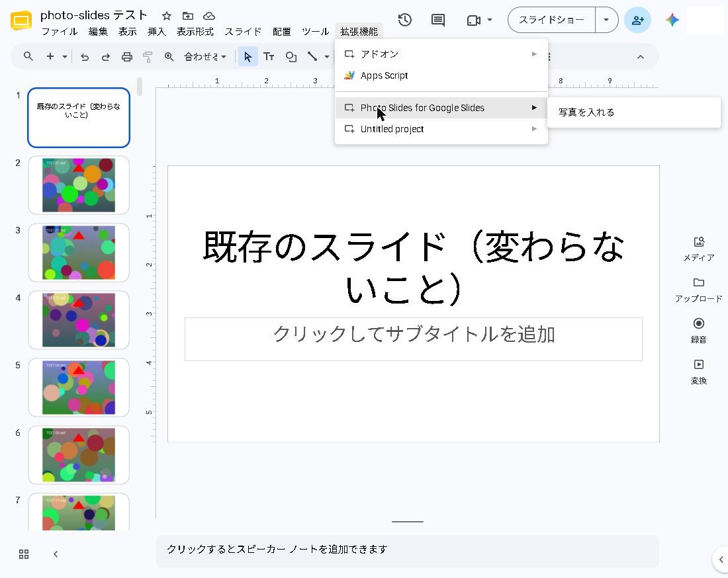Click the presentation title photo-slides テスト
The width and height of the screenshot is (728, 578).
tap(93, 15)
